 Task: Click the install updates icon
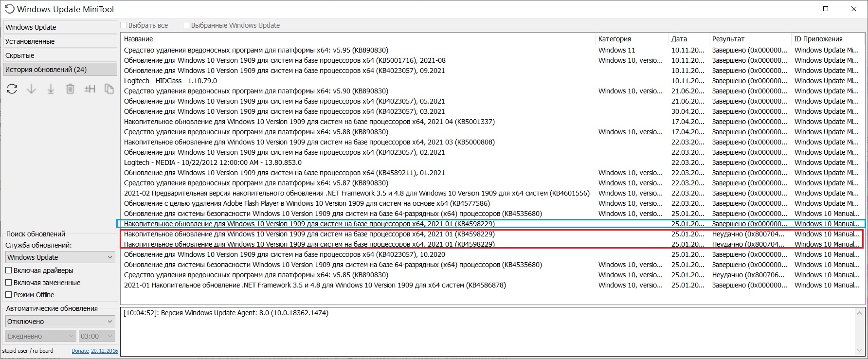51,89
